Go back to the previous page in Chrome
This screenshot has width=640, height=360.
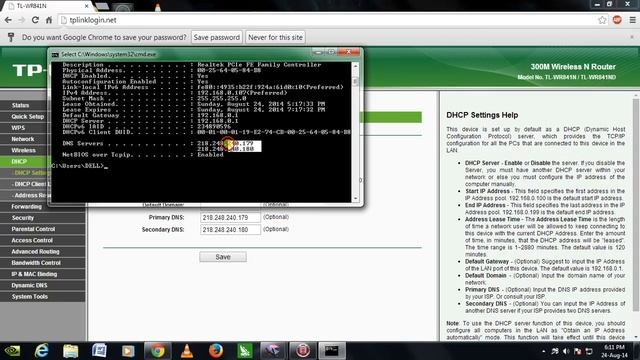[8, 20]
